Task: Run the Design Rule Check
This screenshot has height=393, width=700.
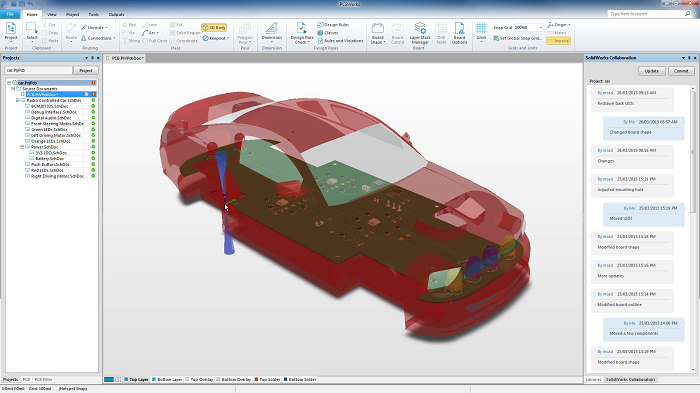Action: coord(301,33)
